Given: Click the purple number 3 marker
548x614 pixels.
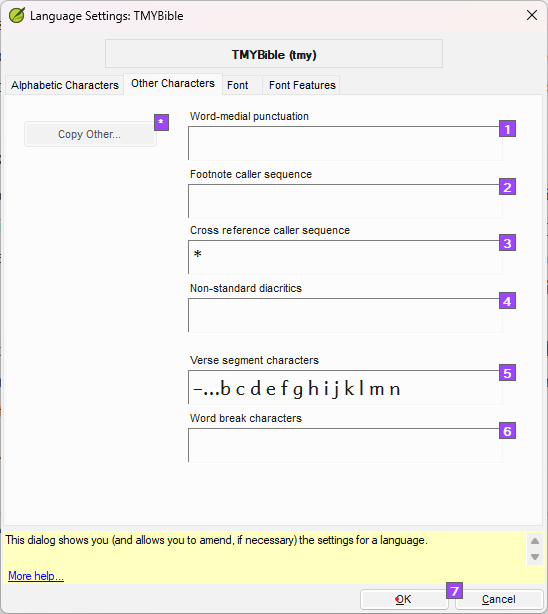Looking at the screenshot, I should coord(507,243).
